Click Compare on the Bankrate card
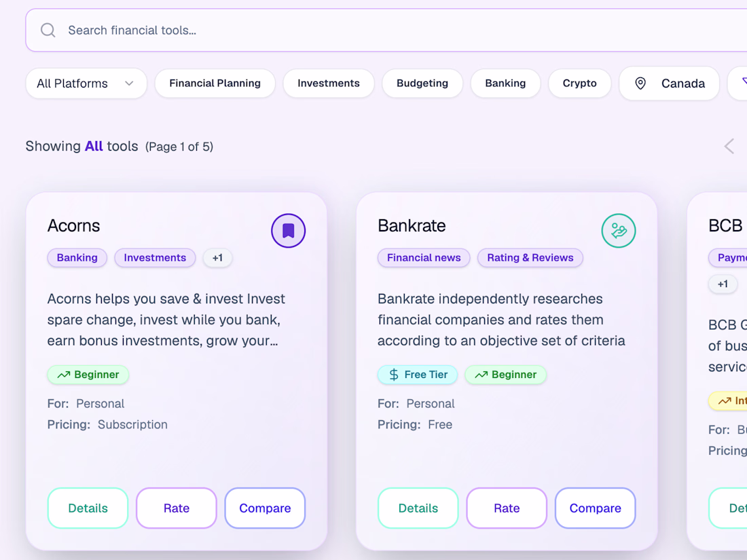The height and width of the screenshot is (560, 747). tap(595, 508)
